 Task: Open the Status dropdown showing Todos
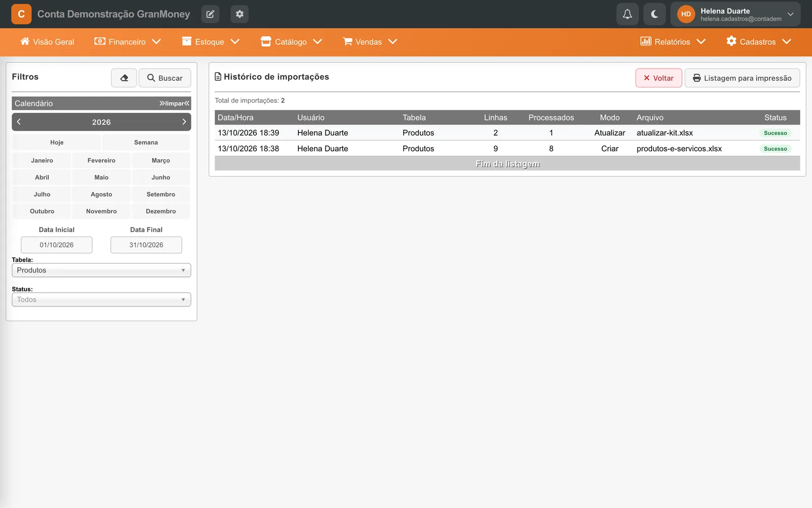(x=101, y=300)
